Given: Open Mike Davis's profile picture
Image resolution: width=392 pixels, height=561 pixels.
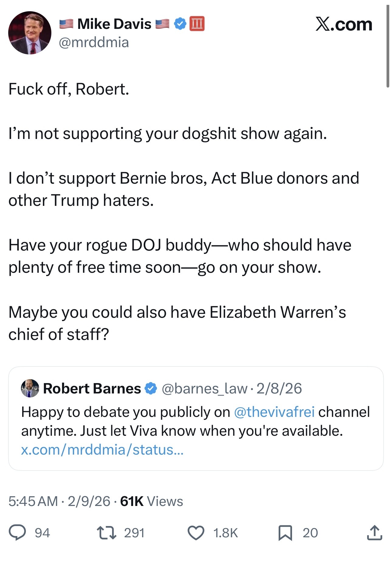Looking at the screenshot, I should tap(30, 33).
